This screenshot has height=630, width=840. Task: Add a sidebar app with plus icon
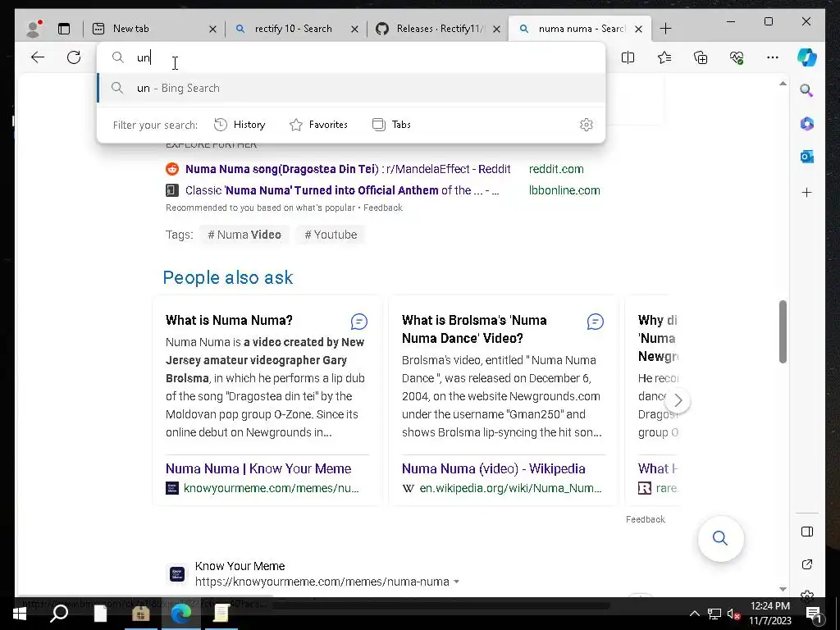click(807, 192)
